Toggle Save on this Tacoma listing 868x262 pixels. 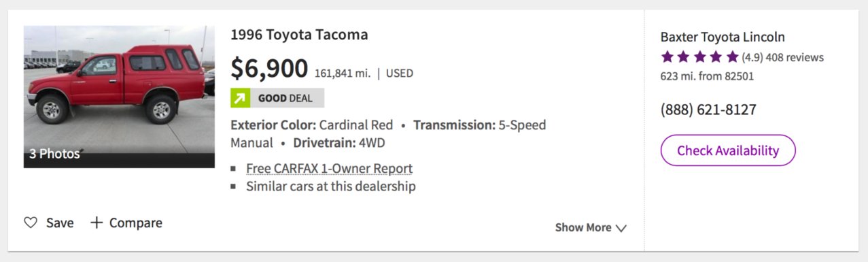click(x=49, y=223)
